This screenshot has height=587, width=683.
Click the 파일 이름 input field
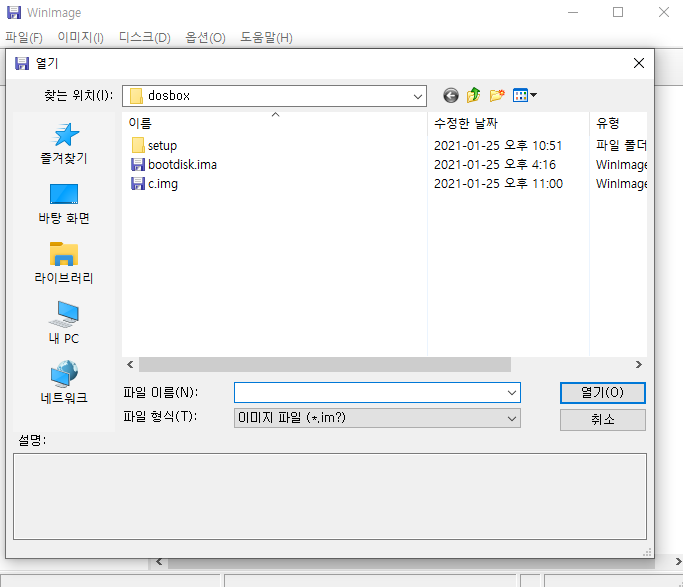coord(369,393)
